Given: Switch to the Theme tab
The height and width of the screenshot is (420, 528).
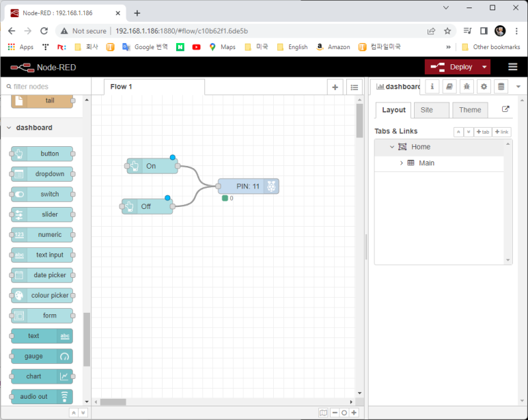Looking at the screenshot, I should (x=470, y=110).
